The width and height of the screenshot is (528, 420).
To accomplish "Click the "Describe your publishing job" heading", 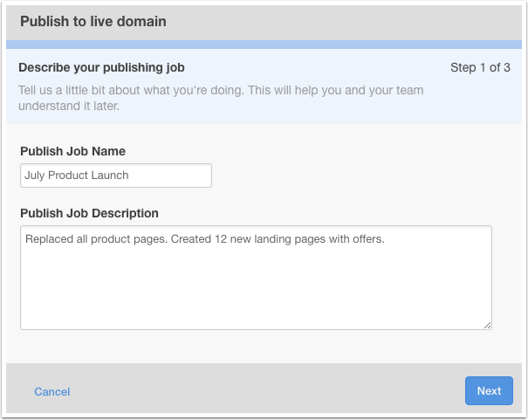I will [101, 68].
